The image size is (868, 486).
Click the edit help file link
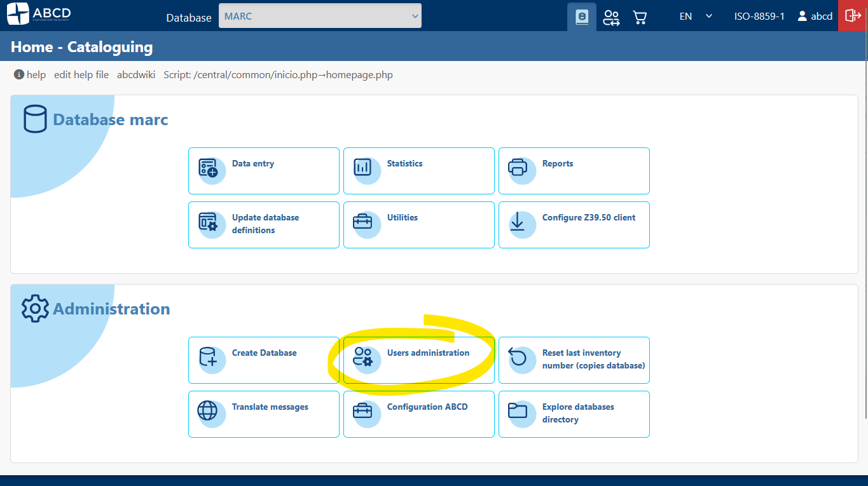pos(81,75)
